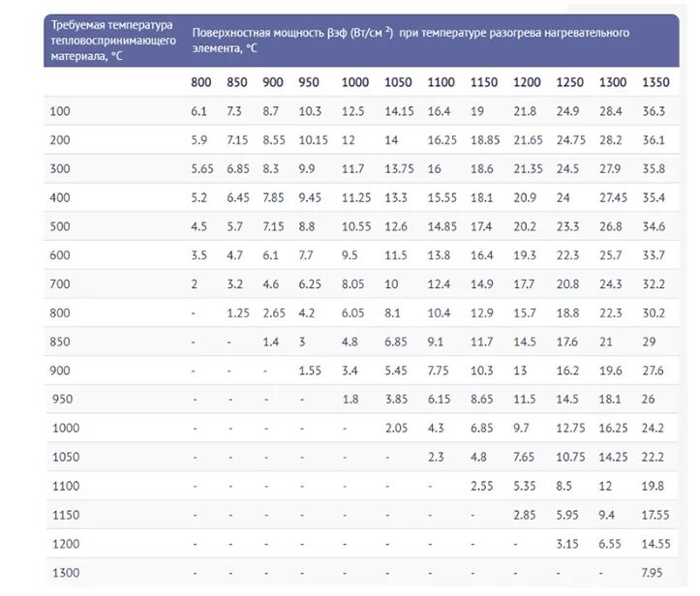Viewport: 700px width, 596px height.
Task: Click row label 850
Action: [x=60, y=342]
